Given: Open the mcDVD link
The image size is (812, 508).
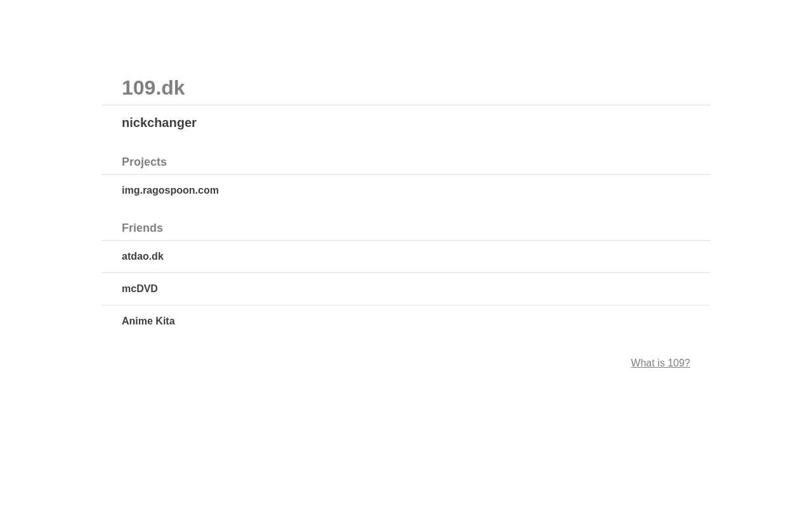Looking at the screenshot, I should tap(140, 288).
